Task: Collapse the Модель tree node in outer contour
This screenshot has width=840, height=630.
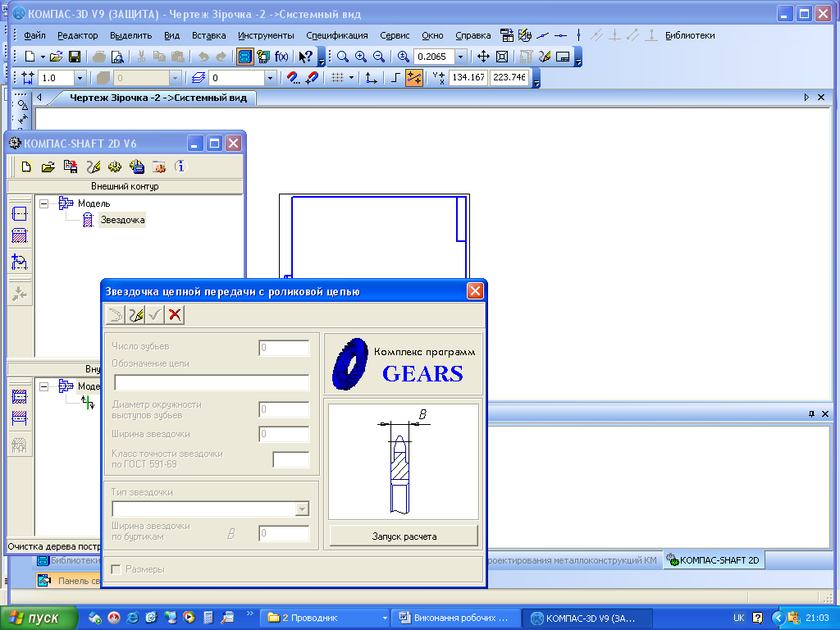Action: click(x=44, y=203)
